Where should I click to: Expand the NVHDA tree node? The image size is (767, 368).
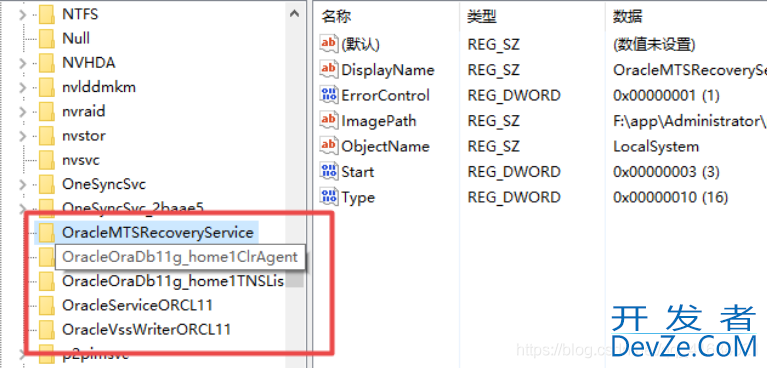pyautogui.click(x=22, y=63)
